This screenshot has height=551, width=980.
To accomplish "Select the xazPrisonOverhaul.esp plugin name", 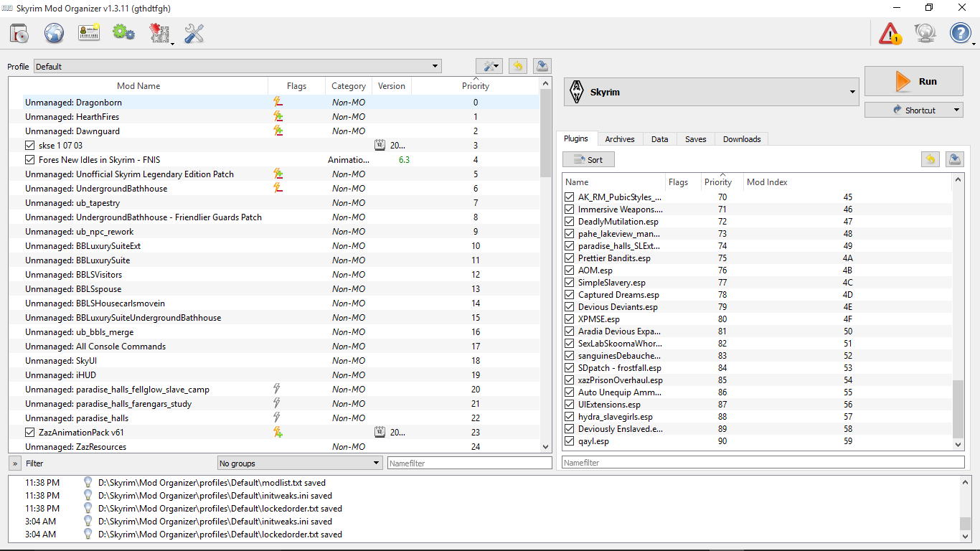I will pyautogui.click(x=621, y=380).
